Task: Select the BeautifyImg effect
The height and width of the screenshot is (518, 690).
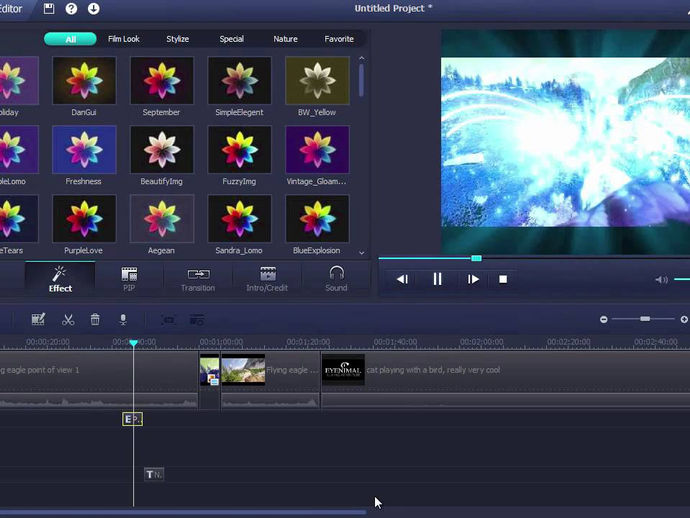Action: (x=162, y=150)
